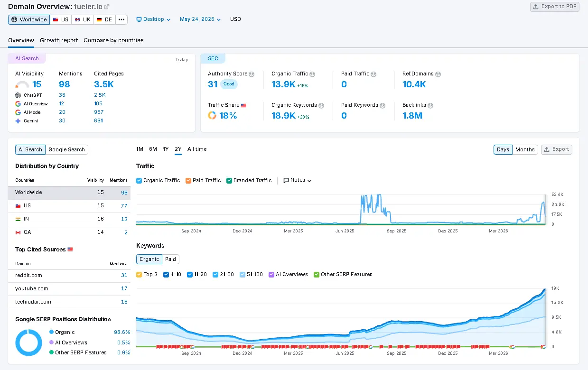Image resolution: width=588 pixels, height=370 pixels.
Task: Click the India flag in country table
Action: [18, 219]
